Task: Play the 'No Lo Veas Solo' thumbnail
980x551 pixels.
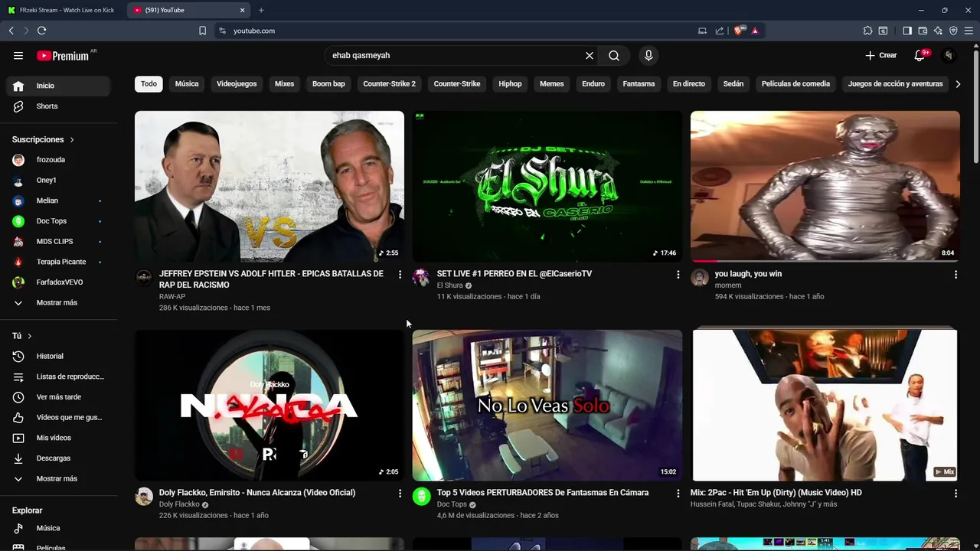Action: (547, 405)
